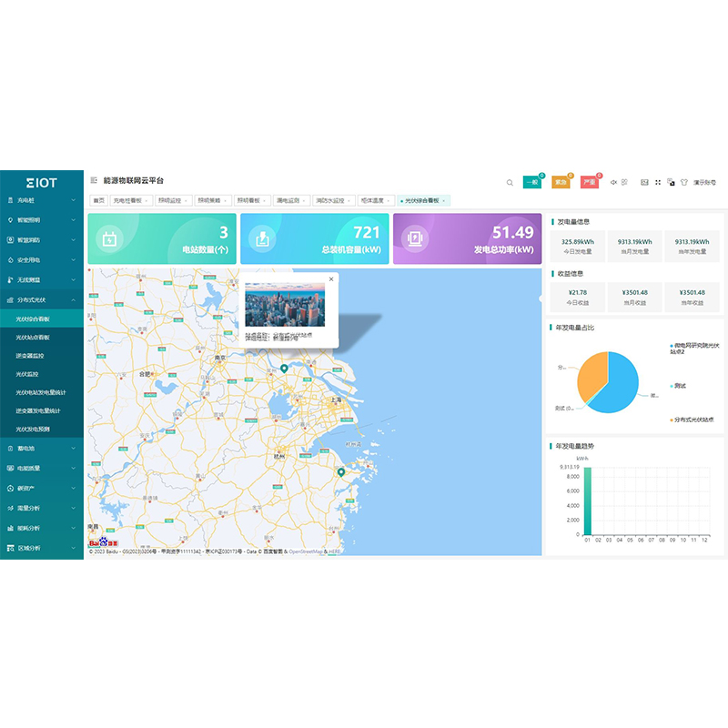Click the station photo thumbnail in popup
The image size is (728, 728).
coord(285,304)
